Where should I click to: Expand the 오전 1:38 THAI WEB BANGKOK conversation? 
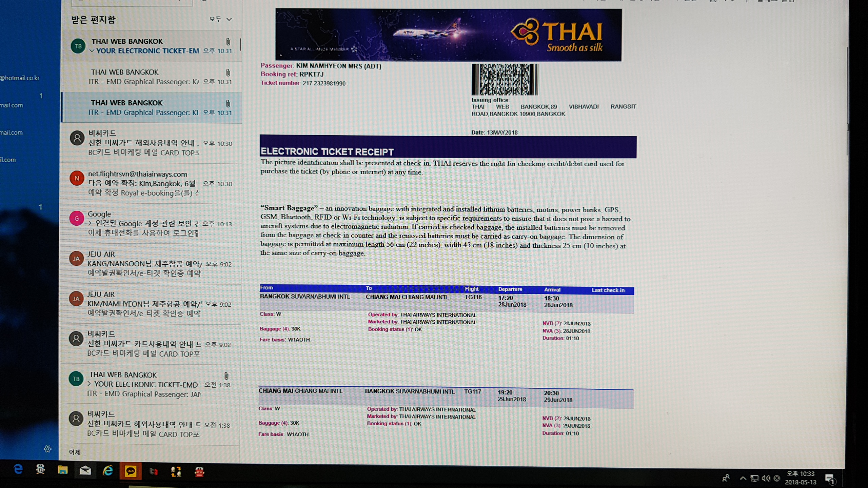coord(89,384)
